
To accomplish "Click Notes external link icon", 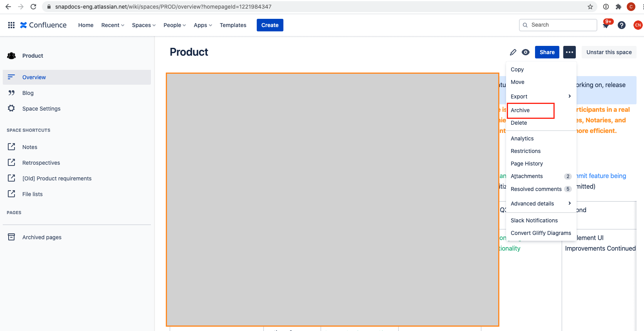I will click(11, 147).
